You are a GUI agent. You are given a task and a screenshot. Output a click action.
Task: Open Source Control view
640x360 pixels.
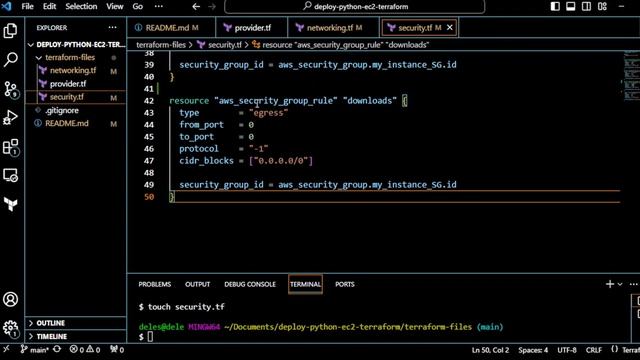[x=11, y=89]
